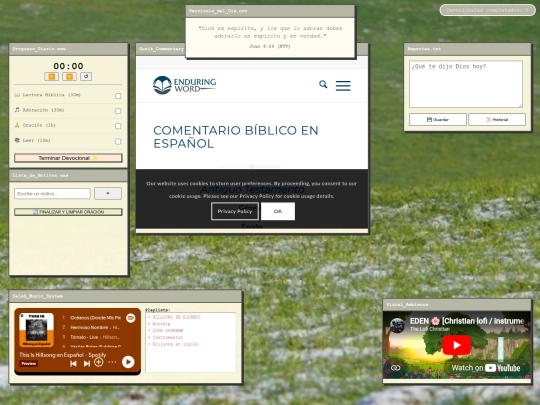Screen dimensions: 540x405
Task: Click the Versículo_del_Día window title bar
Action: point(270,11)
